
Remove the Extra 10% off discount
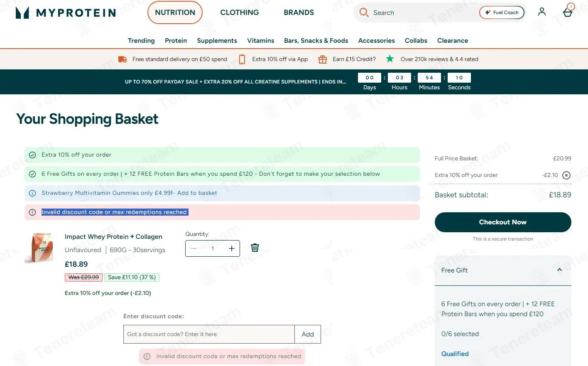pyautogui.click(x=566, y=175)
